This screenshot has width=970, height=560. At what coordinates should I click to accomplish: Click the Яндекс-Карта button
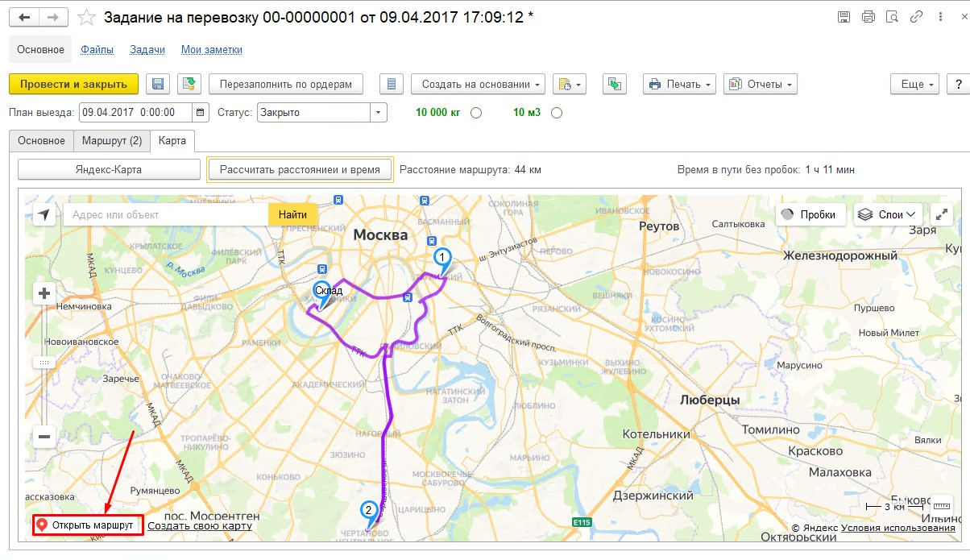109,169
